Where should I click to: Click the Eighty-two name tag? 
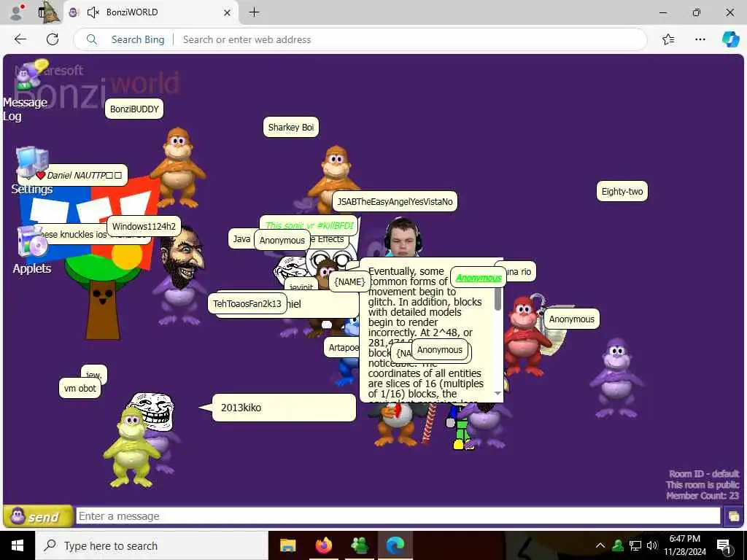(622, 192)
